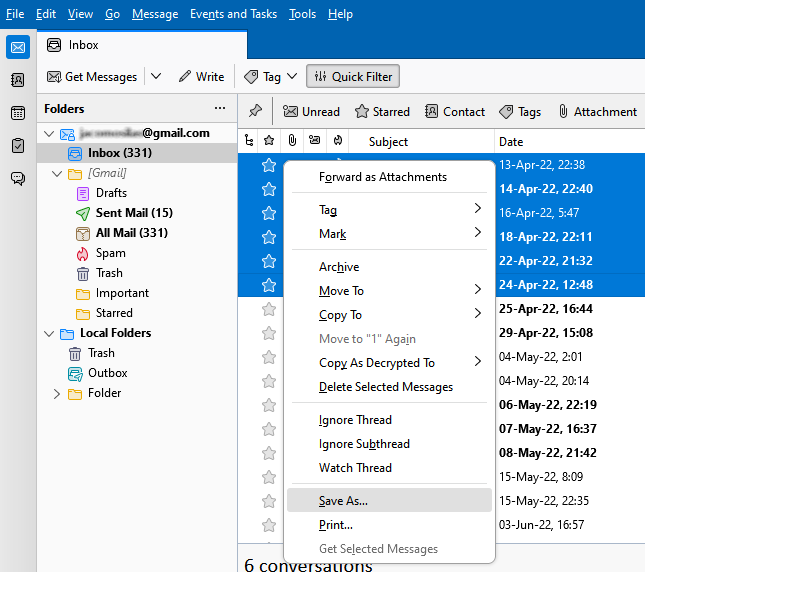Open the Gmail Trash folder

point(109,273)
